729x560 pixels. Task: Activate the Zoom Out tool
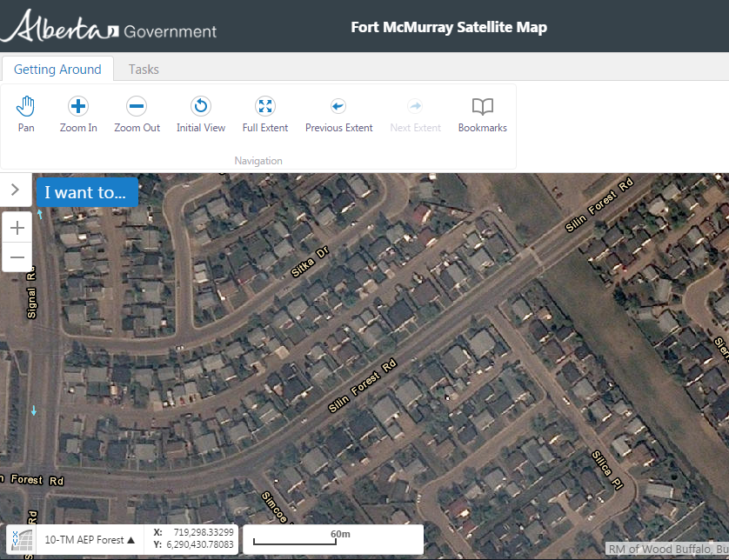coord(137,113)
